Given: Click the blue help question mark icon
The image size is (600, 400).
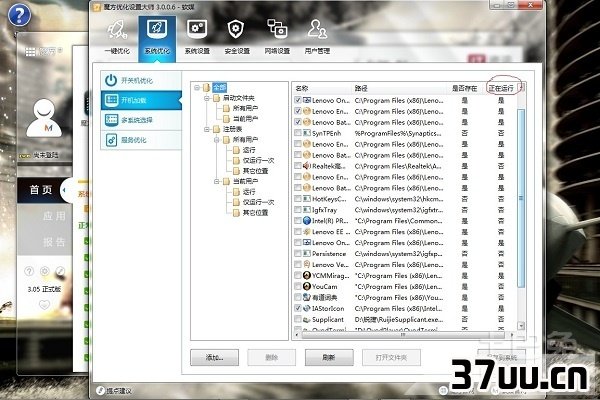Looking at the screenshot, I should click(x=20, y=16).
